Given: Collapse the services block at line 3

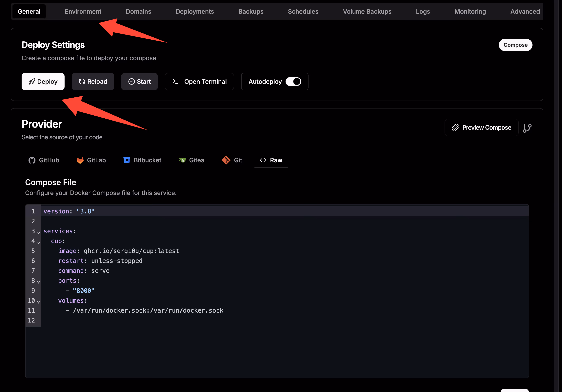Looking at the screenshot, I should tap(39, 232).
